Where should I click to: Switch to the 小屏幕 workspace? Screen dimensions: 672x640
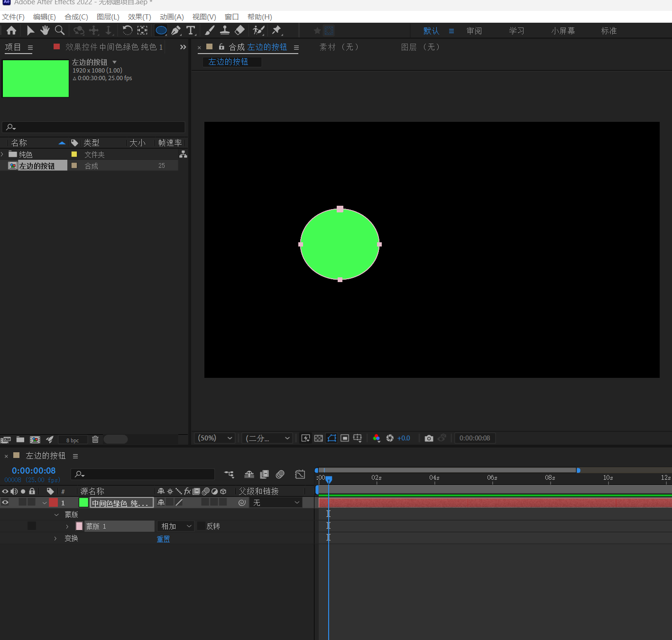pyautogui.click(x=563, y=31)
